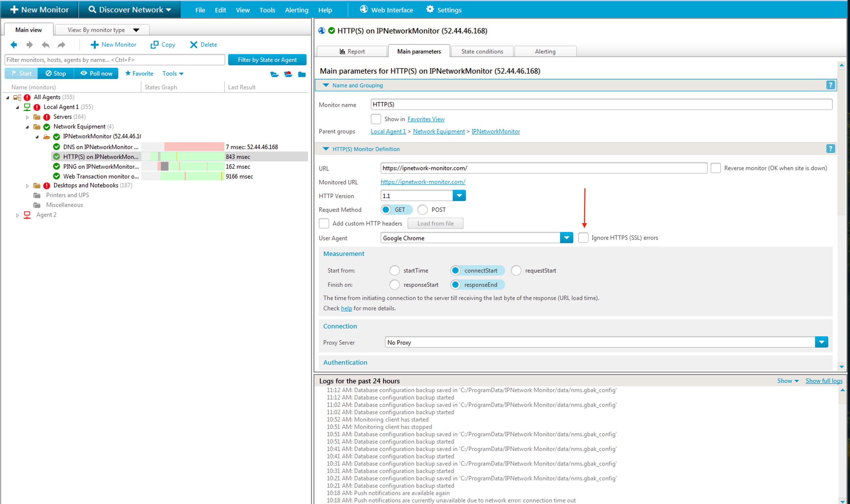Click the Printers and UPS folder icon
The width and height of the screenshot is (850, 504).
tap(37, 195)
